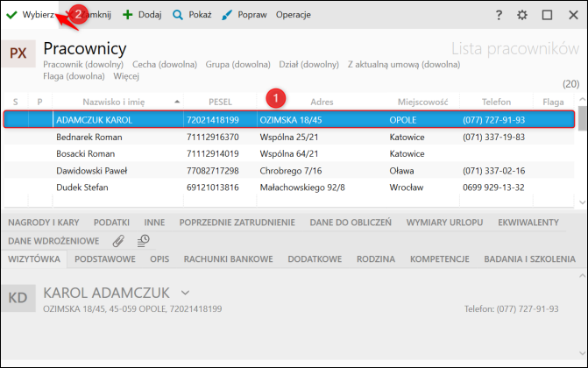
Task: Switch to INNE tab
Action: (x=154, y=223)
